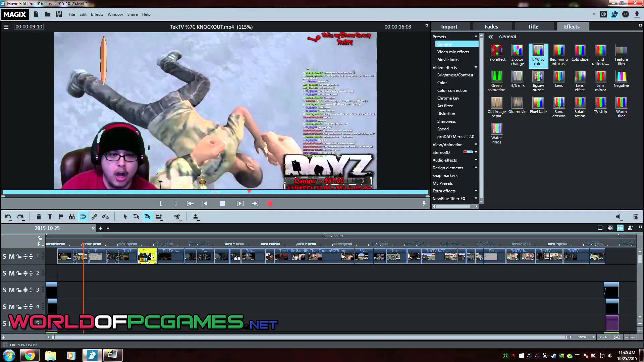Click the timeline horizontal zoom scrollbar

(x=309, y=337)
